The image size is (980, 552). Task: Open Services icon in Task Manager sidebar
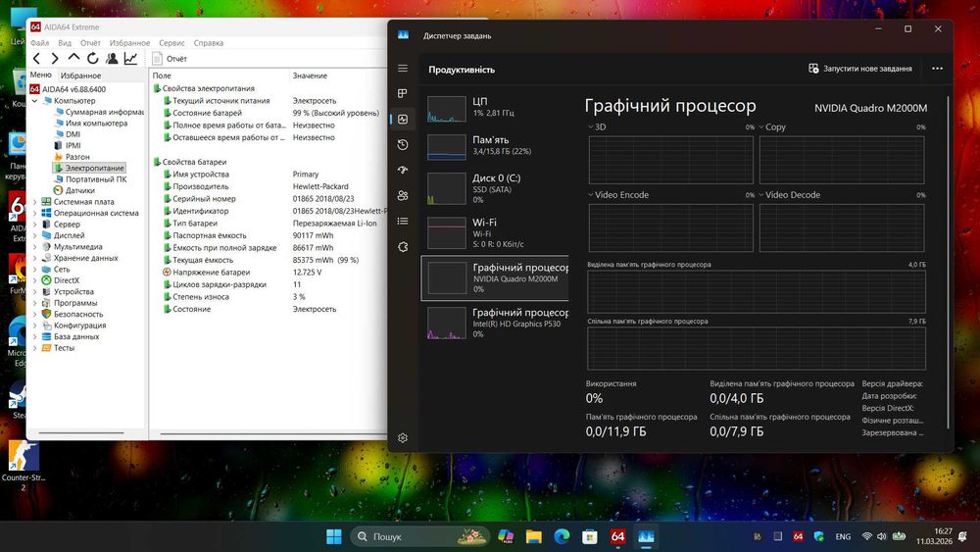coord(403,247)
